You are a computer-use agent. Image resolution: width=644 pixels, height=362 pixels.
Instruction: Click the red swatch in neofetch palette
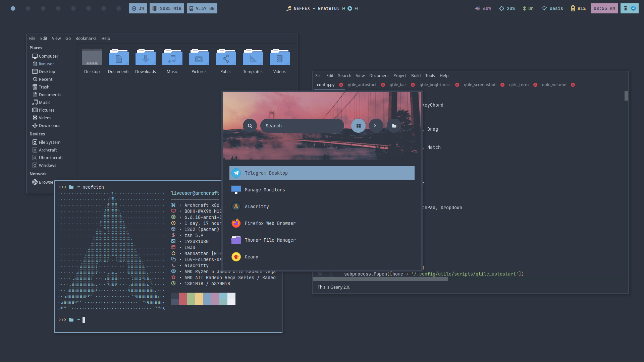click(183, 299)
